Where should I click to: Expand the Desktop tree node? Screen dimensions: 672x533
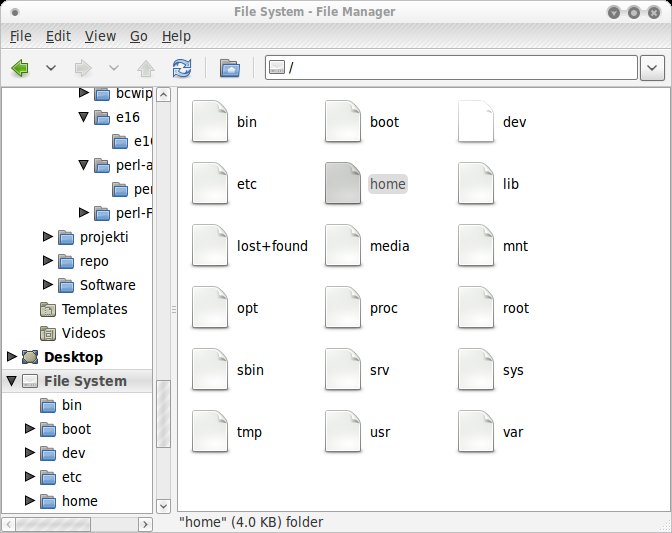[x=12, y=357]
